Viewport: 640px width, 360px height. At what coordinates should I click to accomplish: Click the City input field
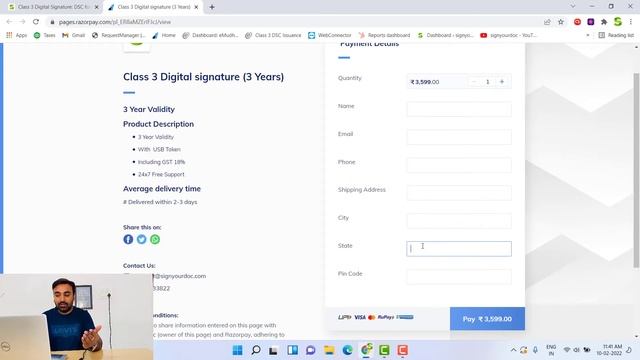point(459,221)
